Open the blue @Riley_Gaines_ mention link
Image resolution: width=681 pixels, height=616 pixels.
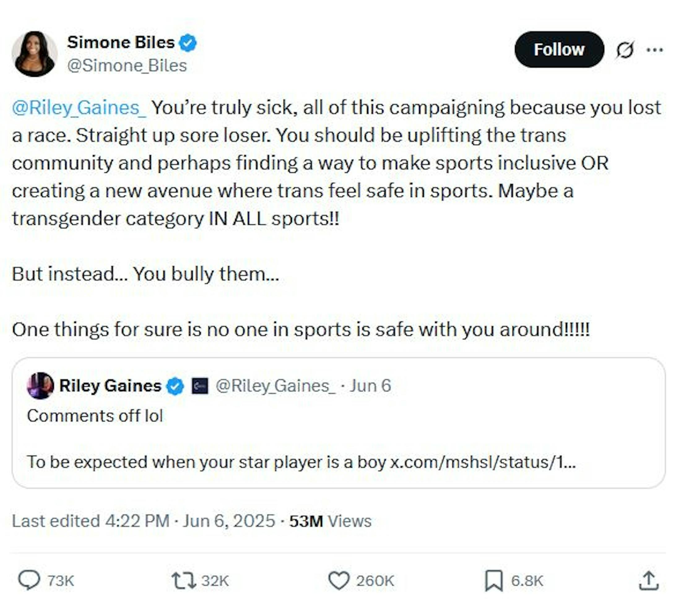tap(79, 108)
